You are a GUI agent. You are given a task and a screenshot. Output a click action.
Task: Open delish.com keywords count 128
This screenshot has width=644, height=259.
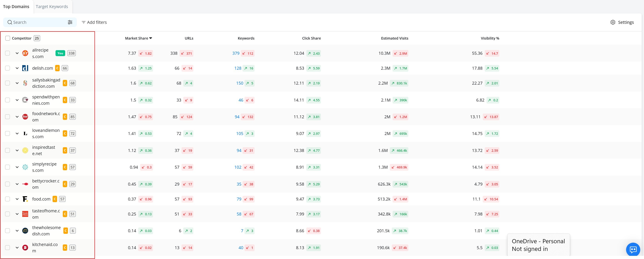238,68
